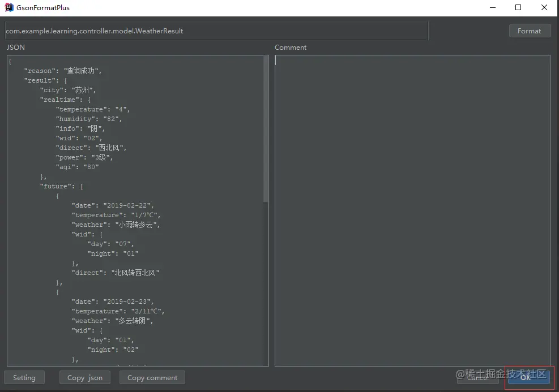Click the "day": "01" line
This screenshot has width=559, height=392.
coord(110,340)
